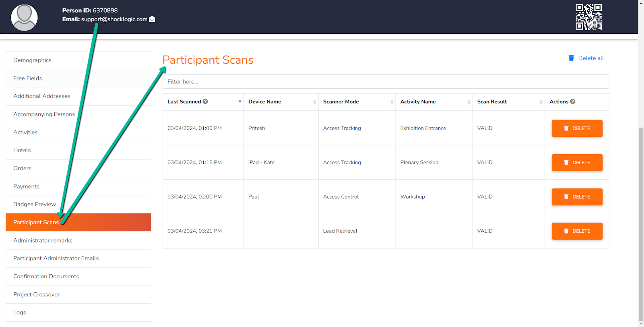Delete the Workshop scan by Paul

pos(577,197)
